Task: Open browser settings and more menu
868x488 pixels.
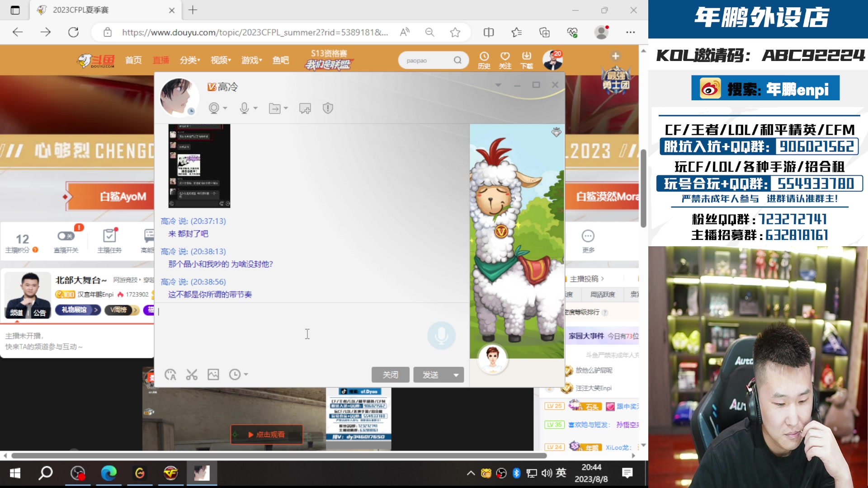Action: click(x=631, y=32)
